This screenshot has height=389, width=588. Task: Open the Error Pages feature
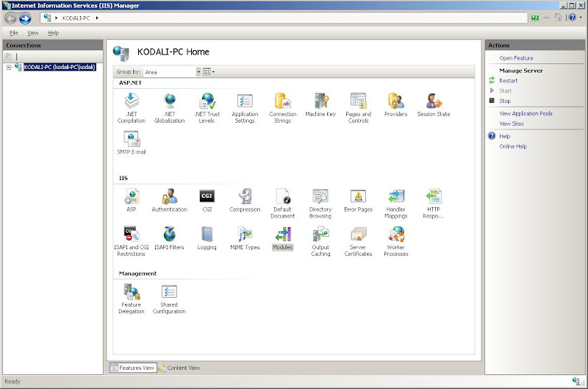pyautogui.click(x=359, y=200)
